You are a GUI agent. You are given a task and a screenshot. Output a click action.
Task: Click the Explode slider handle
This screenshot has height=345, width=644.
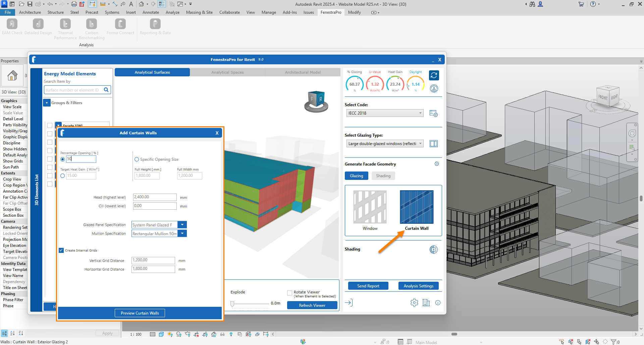232,304
